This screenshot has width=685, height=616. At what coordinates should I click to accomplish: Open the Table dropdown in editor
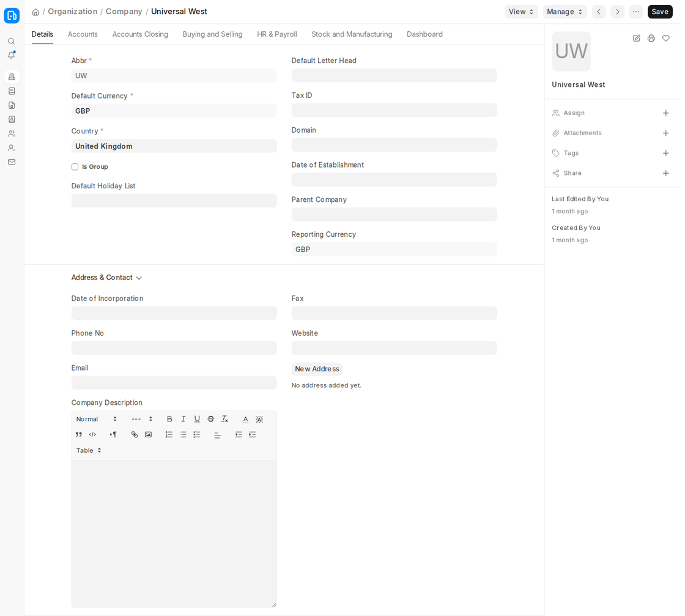coord(89,450)
